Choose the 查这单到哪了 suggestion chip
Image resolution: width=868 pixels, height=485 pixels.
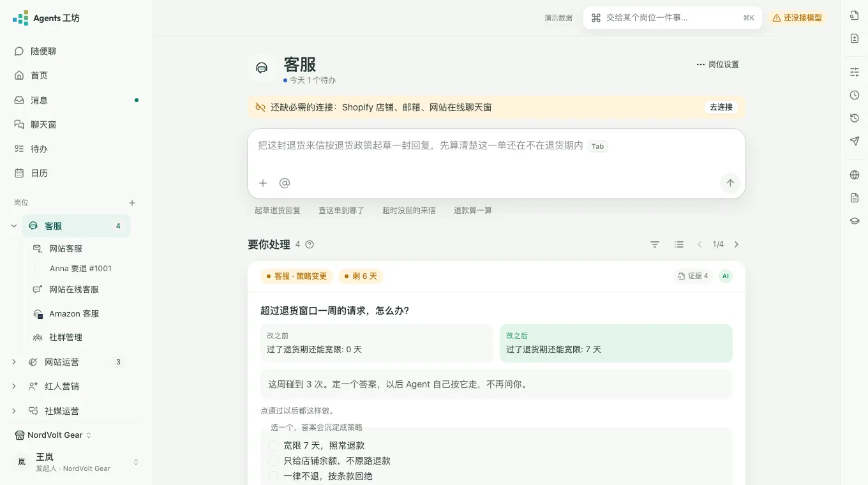coord(341,211)
